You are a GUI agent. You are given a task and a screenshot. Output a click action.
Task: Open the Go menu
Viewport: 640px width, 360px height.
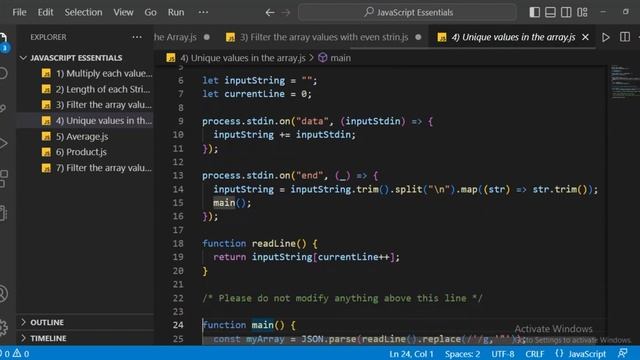(x=150, y=12)
